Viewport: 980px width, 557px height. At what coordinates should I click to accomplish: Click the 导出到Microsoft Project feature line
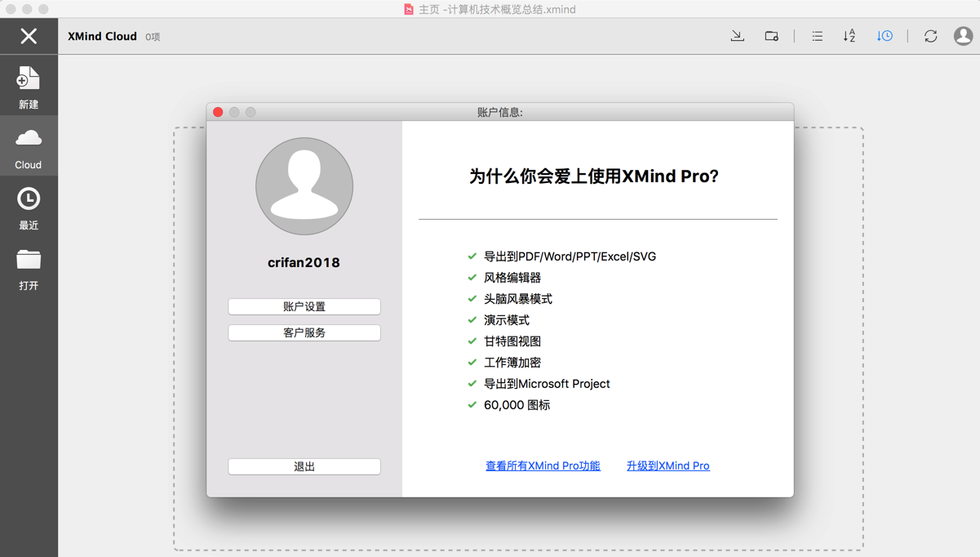click(547, 384)
